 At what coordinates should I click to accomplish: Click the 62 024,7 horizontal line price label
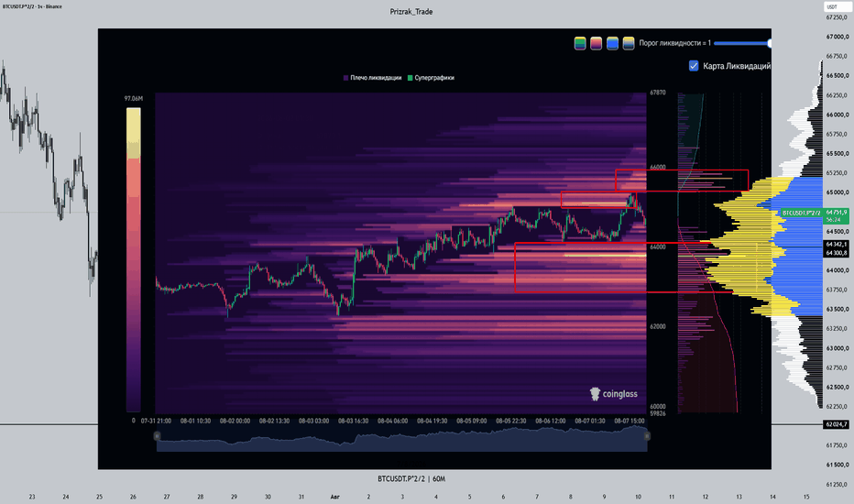(836, 424)
